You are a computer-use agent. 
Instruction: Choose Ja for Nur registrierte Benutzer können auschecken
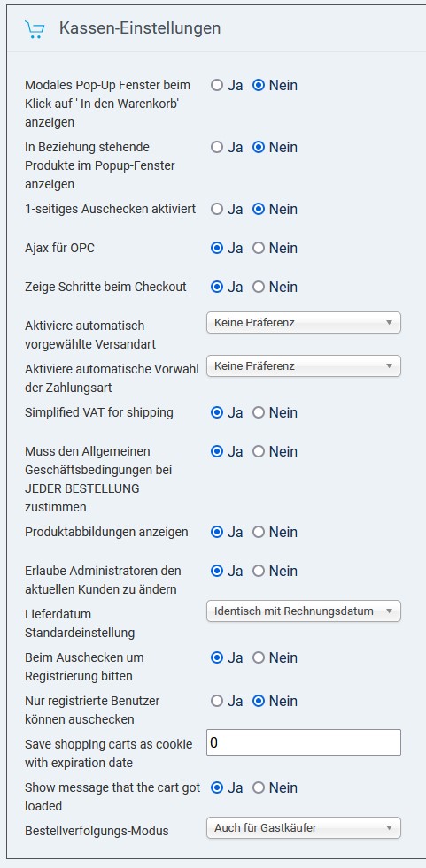[x=217, y=701]
